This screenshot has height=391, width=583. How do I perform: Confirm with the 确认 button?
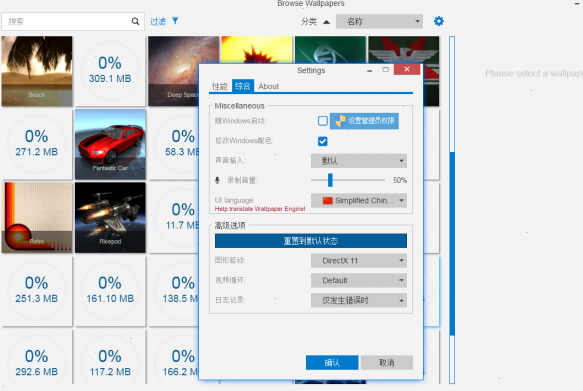point(332,363)
